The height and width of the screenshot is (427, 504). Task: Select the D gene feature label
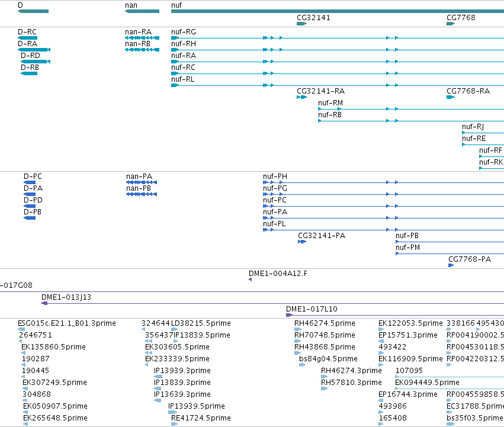[20, 5]
